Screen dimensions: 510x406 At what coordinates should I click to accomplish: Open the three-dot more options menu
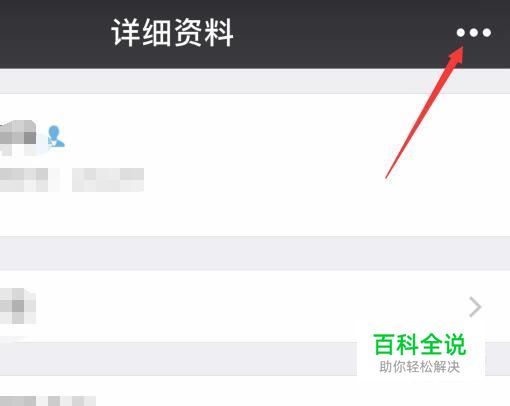(474, 33)
